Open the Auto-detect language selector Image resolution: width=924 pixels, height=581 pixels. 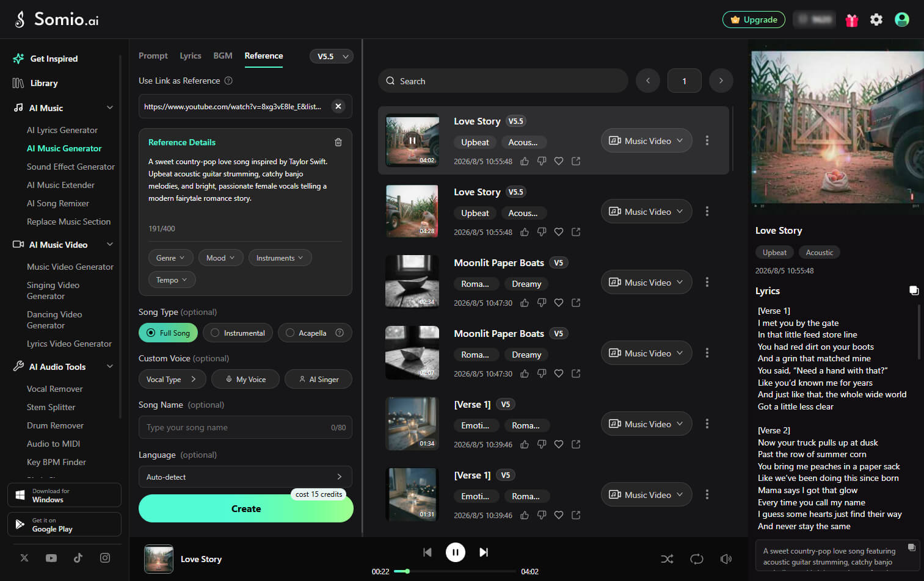point(246,477)
